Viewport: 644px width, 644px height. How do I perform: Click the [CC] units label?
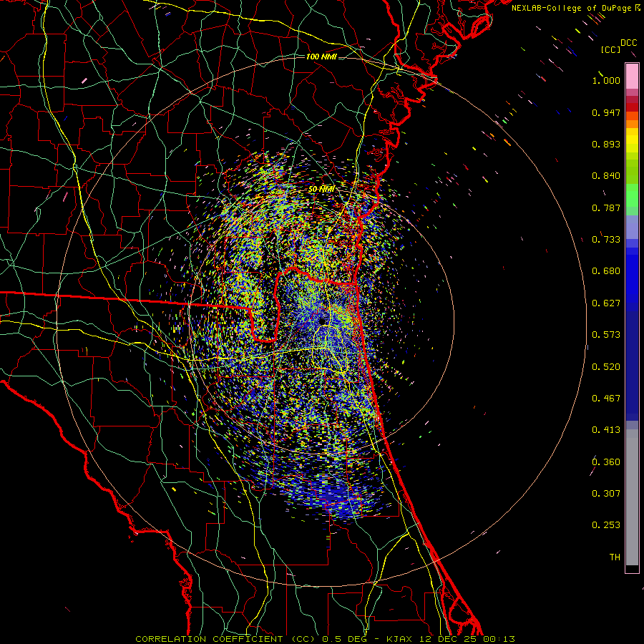click(610, 49)
